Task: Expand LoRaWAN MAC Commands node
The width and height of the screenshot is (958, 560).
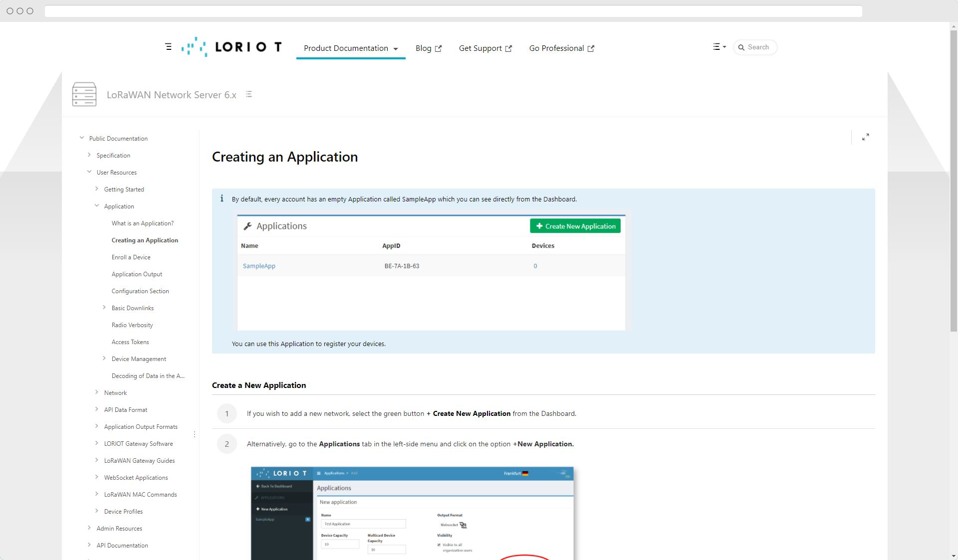Action: [97, 494]
